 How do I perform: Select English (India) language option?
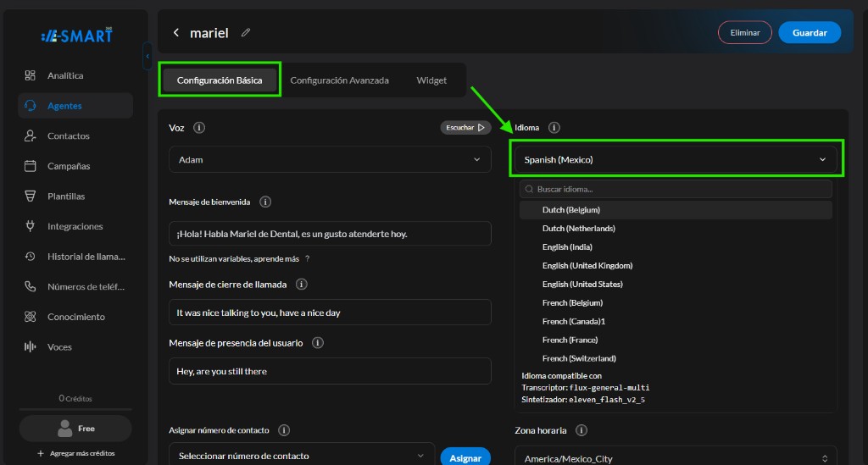676,247
